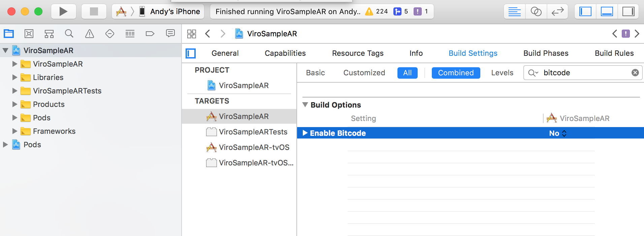Click the issue badge in jump bar
This screenshot has width=644, height=236.
click(x=626, y=34)
